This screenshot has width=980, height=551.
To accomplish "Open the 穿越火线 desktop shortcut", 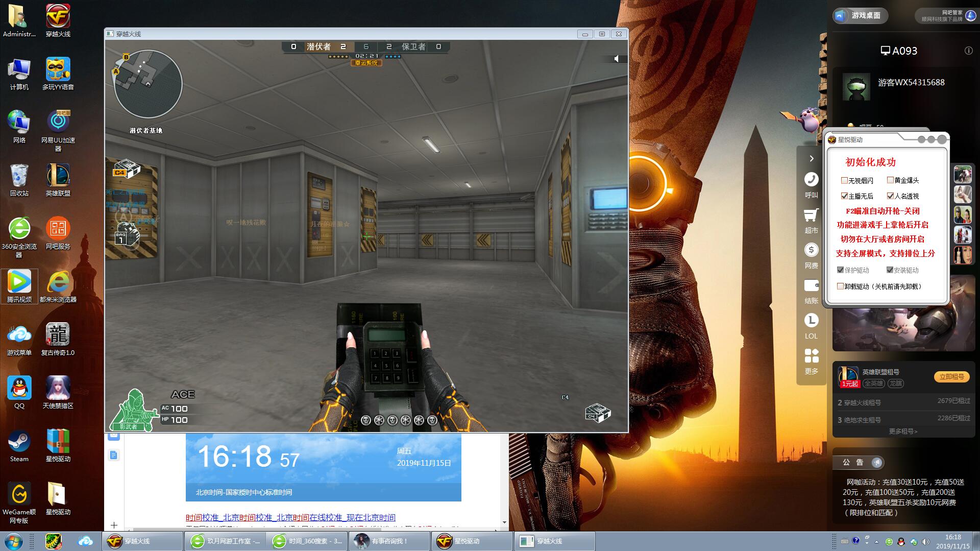I will pyautogui.click(x=58, y=21).
